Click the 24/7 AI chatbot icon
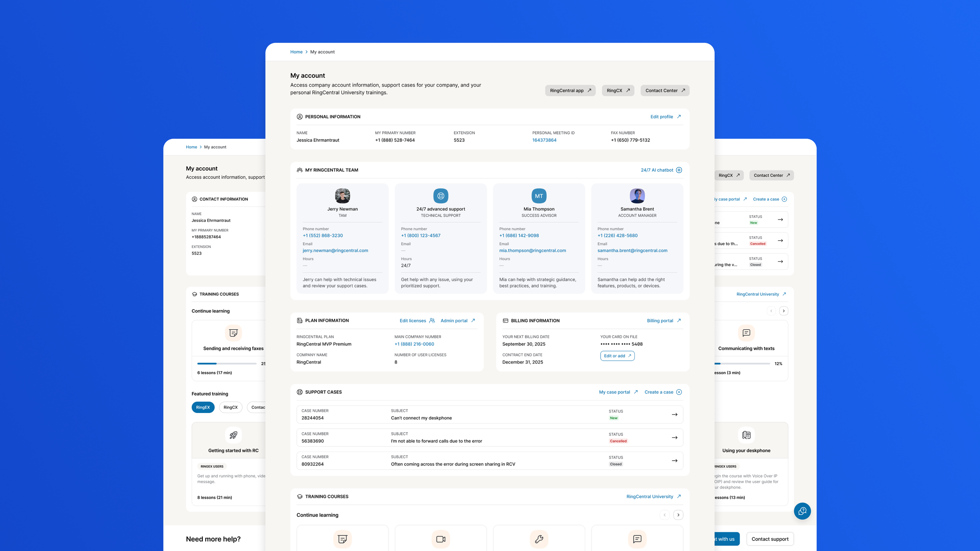This screenshot has height=551, width=980. 679,170
